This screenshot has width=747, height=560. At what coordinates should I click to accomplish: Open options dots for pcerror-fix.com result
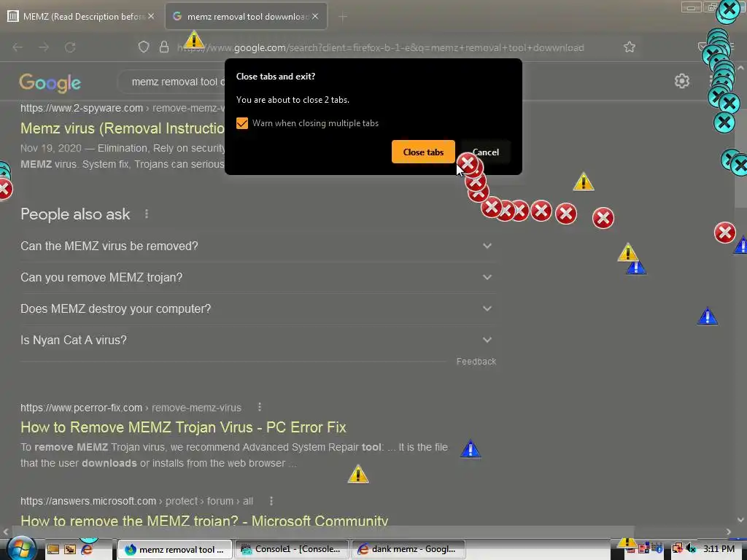[x=260, y=407]
